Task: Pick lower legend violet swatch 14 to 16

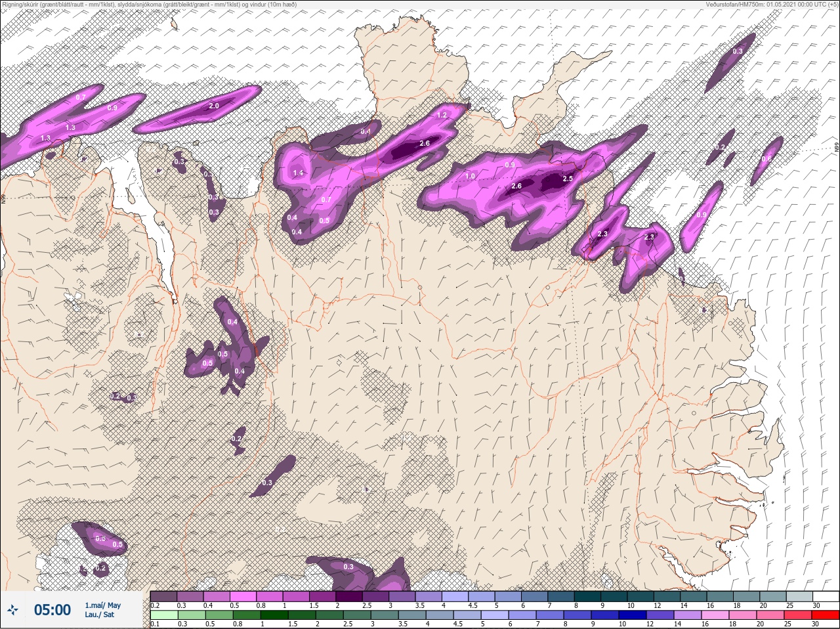Action: click(688, 615)
